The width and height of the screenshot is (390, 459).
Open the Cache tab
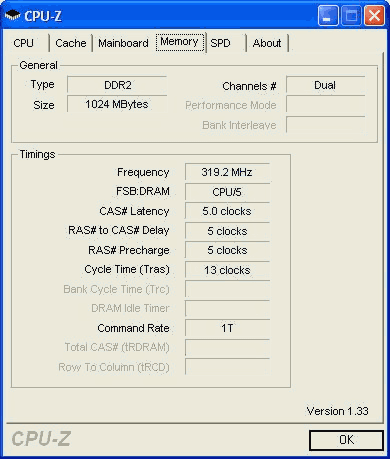click(71, 43)
